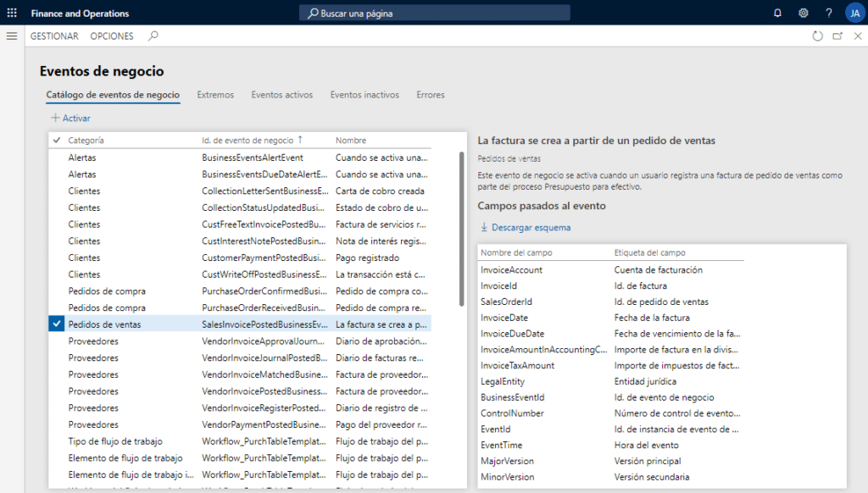This screenshot has height=493, width=868.
Task: Click the InvoiceTaxAmount field name
Action: 517,365
